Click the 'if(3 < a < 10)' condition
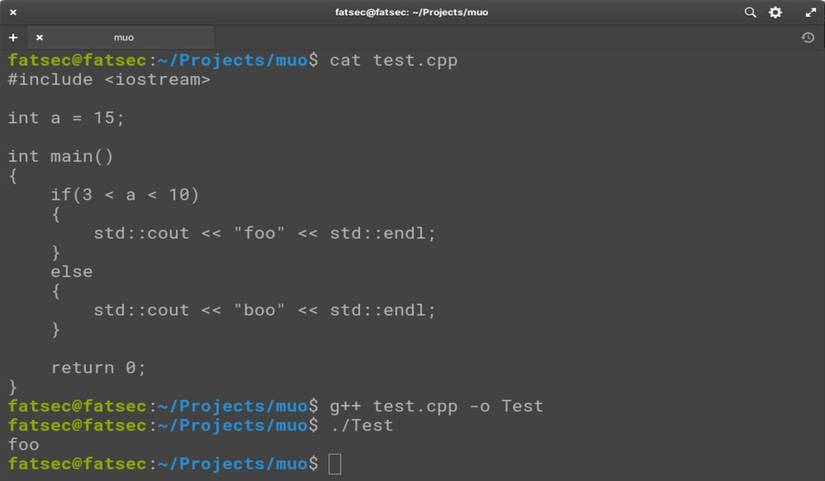 pyautogui.click(x=125, y=194)
